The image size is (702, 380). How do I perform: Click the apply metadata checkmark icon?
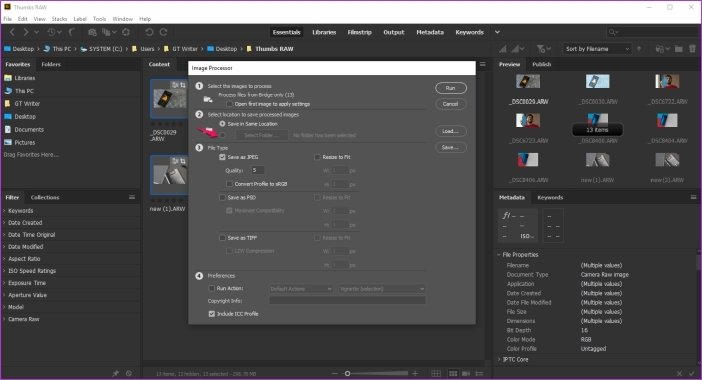[692, 373]
